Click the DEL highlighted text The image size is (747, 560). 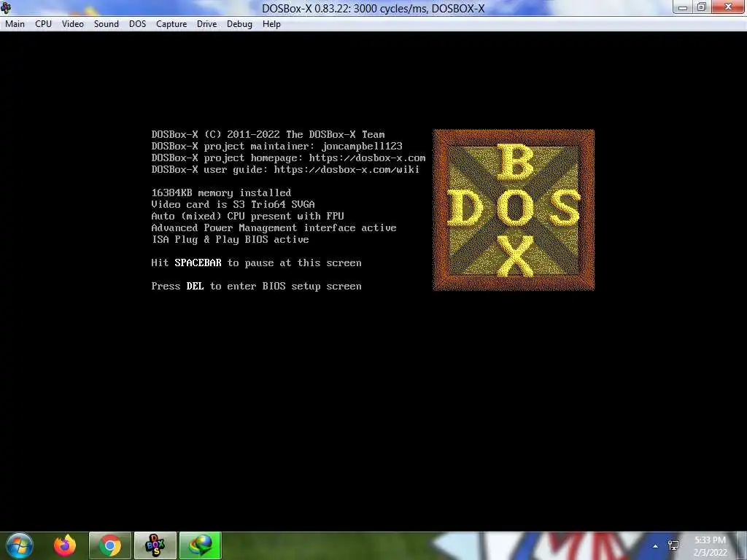(x=195, y=286)
